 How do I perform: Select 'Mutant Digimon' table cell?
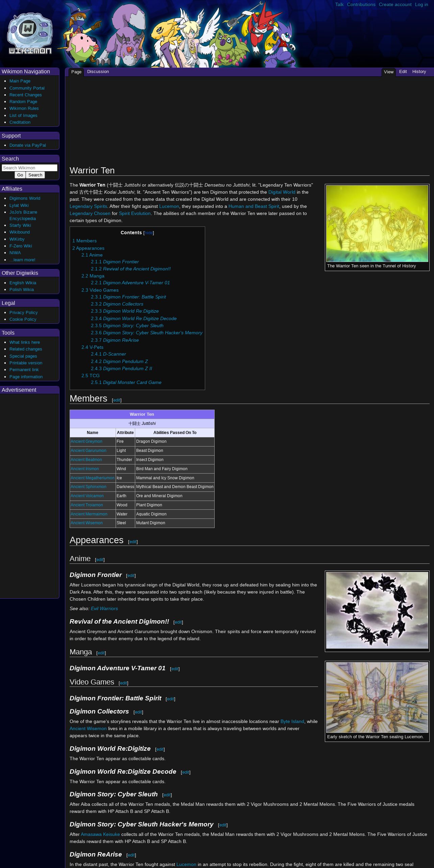tap(174, 523)
